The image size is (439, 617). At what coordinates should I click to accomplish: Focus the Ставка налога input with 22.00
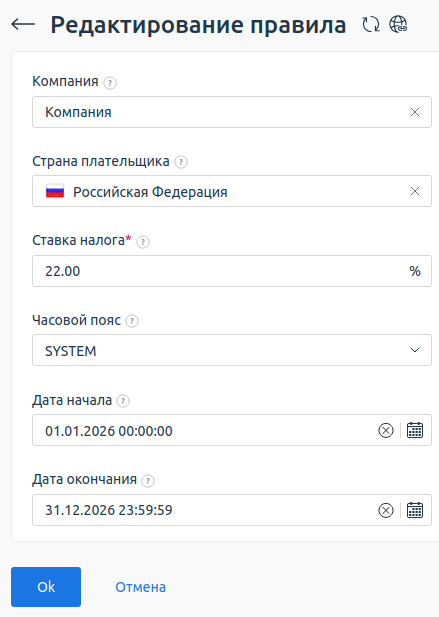click(x=220, y=271)
